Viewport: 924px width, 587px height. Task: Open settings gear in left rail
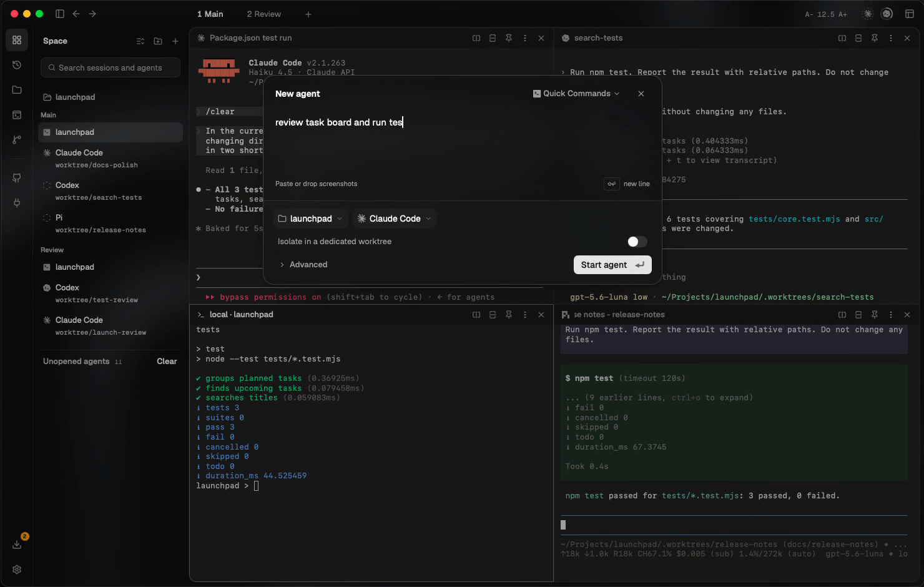(17, 570)
